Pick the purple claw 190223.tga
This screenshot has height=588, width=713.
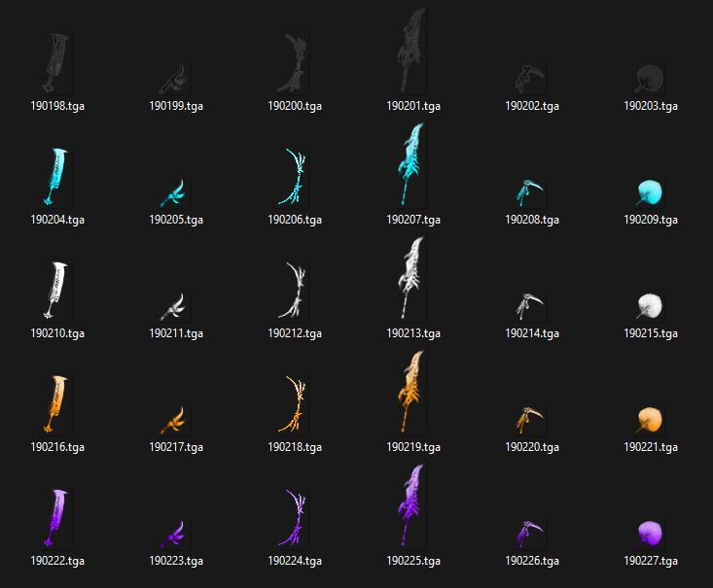click(x=175, y=533)
